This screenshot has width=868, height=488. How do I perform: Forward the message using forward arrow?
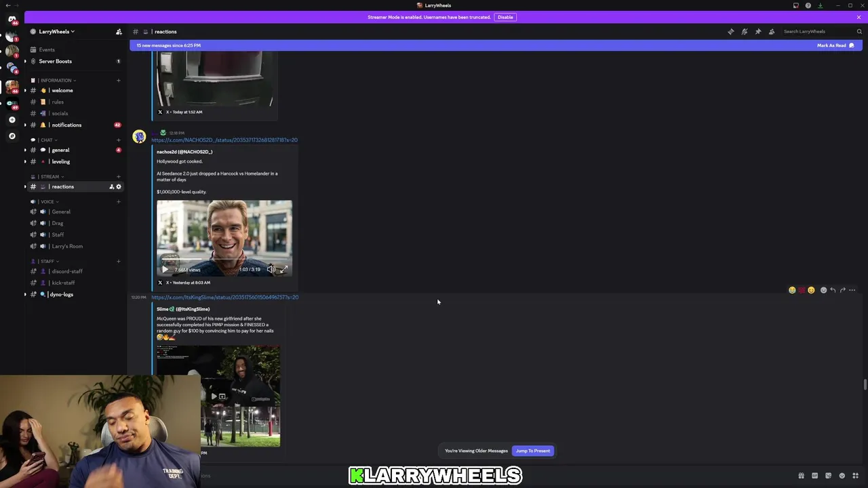click(x=842, y=290)
